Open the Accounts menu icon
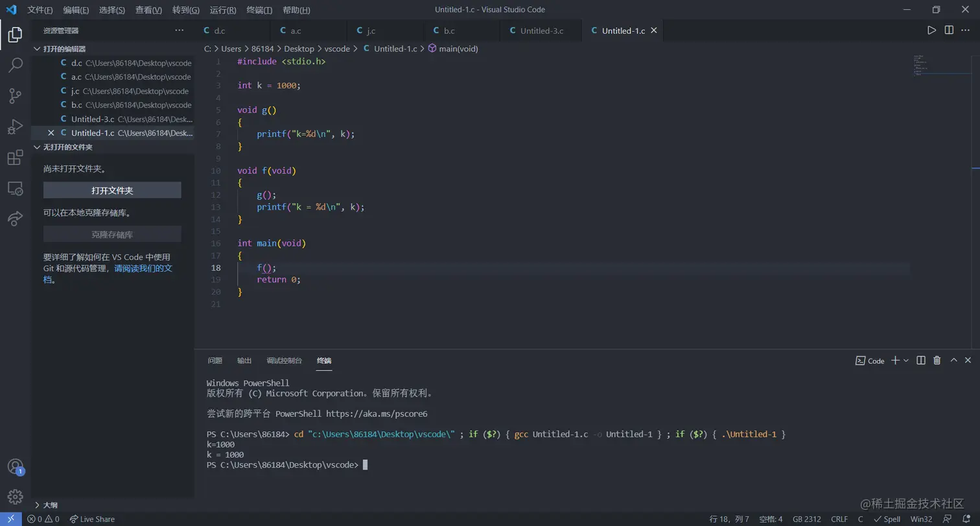 [x=15, y=466]
